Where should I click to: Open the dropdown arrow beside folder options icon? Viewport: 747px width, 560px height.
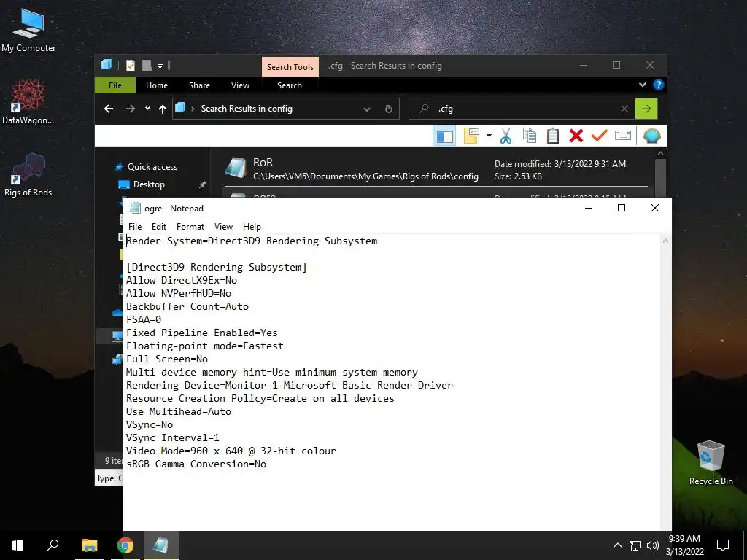(489, 136)
